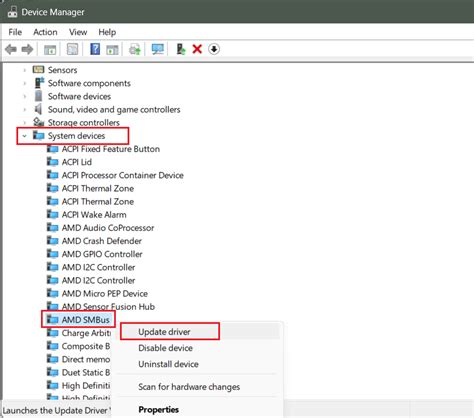The image size is (474, 418).
Task: Choose Scan for hardware changes menu entry
Action: click(189, 387)
